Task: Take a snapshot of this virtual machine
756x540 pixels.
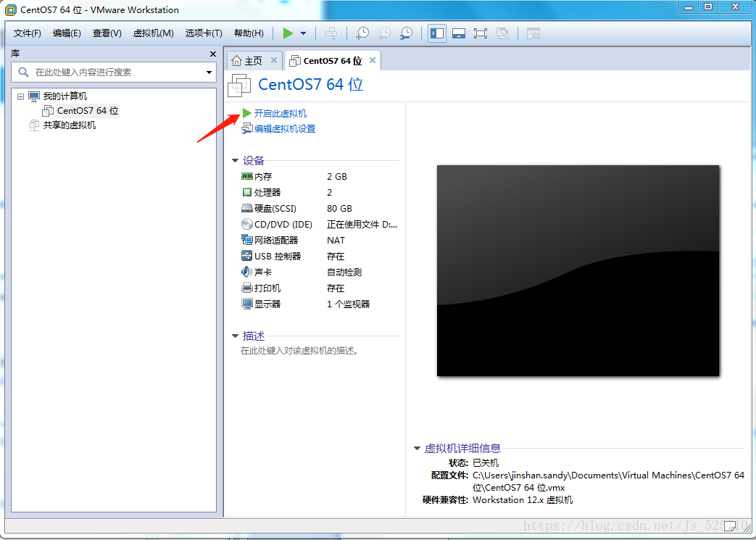Action: pos(362,33)
